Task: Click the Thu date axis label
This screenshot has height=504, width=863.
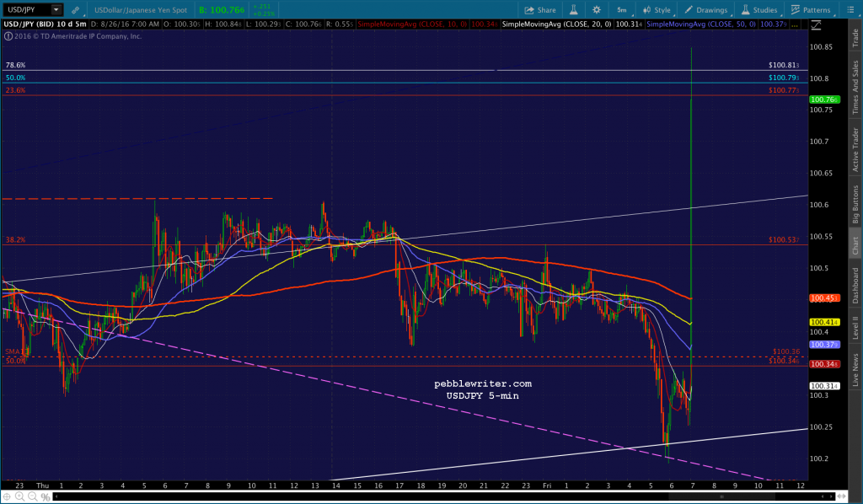Action: (x=42, y=485)
